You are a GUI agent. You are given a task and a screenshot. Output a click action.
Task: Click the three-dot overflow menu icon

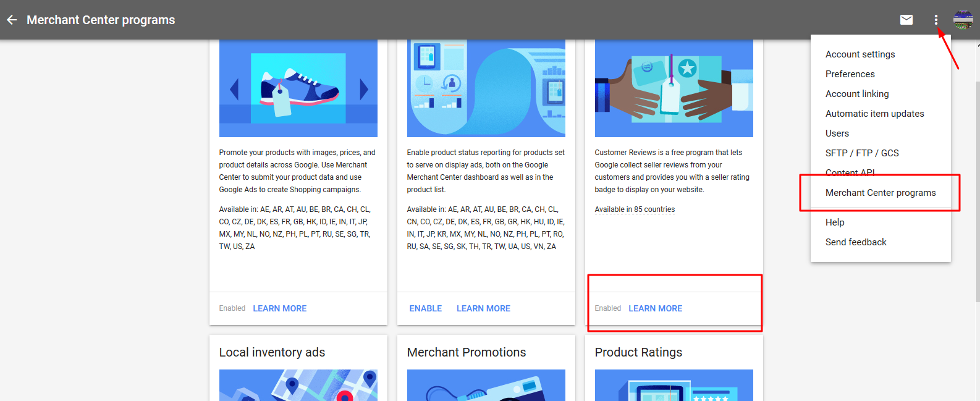point(936,20)
